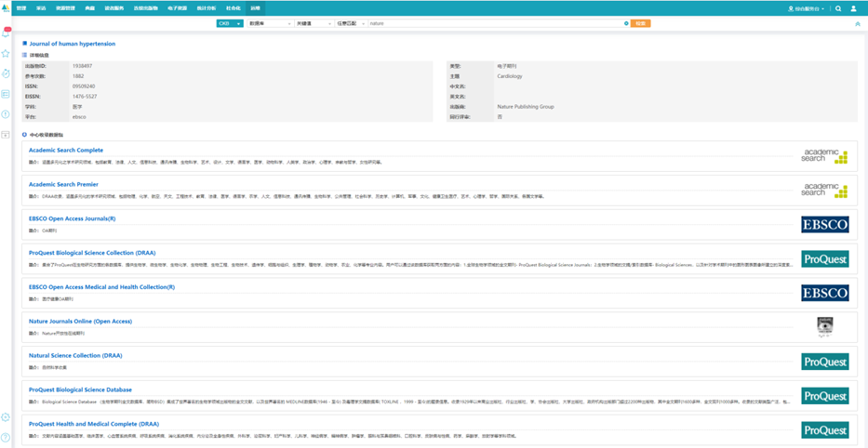Clear the search box with the x icon
The width and height of the screenshot is (868, 448).
[x=626, y=23]
